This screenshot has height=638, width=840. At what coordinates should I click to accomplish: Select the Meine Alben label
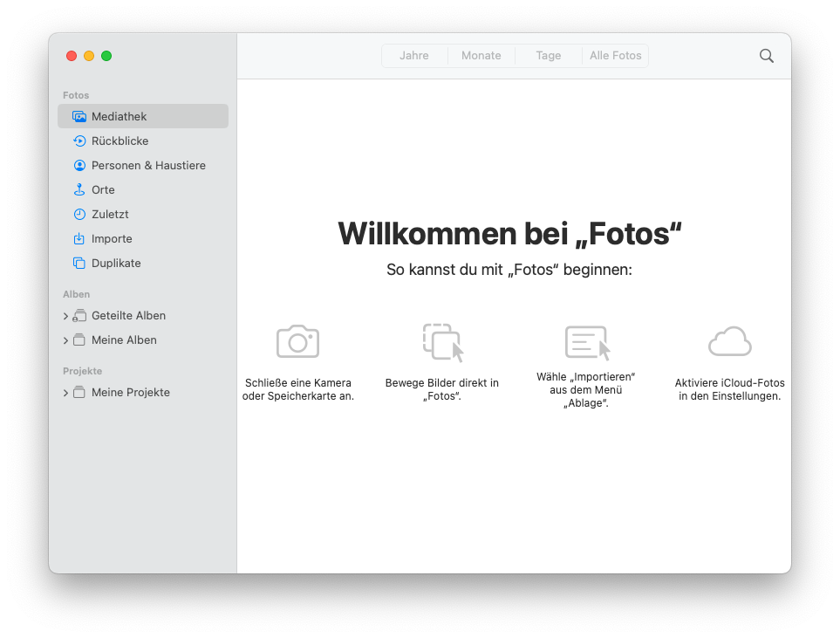click(124, 340)
